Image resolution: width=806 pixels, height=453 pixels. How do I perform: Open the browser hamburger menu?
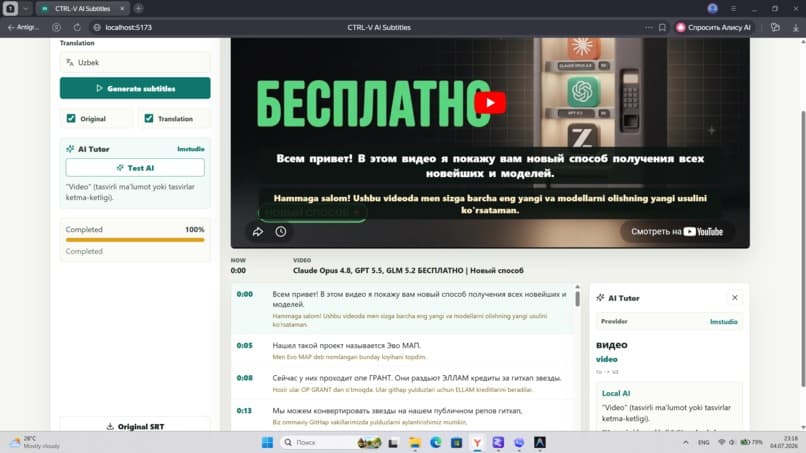(734, 9)
